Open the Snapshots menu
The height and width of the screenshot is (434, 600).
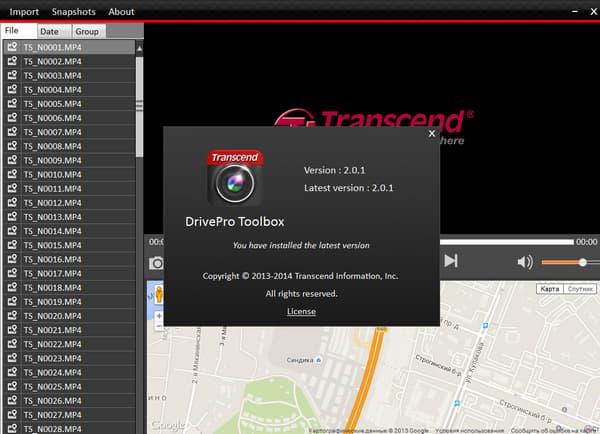(73, 12)
